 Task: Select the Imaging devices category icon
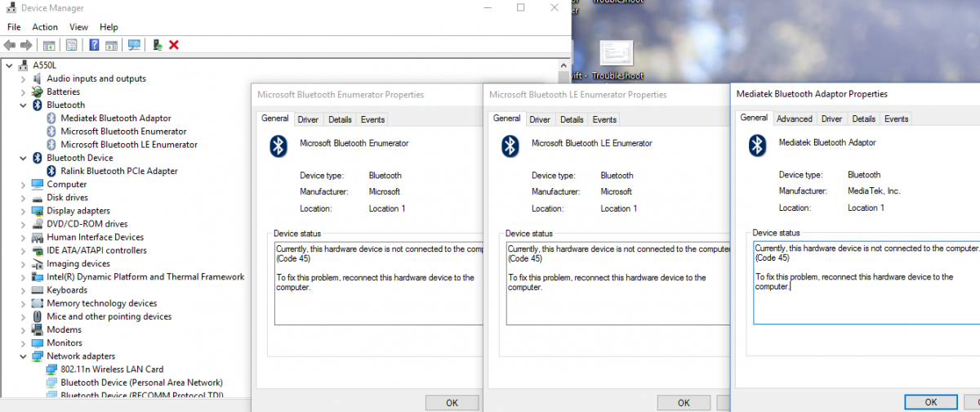pos(38,264)
